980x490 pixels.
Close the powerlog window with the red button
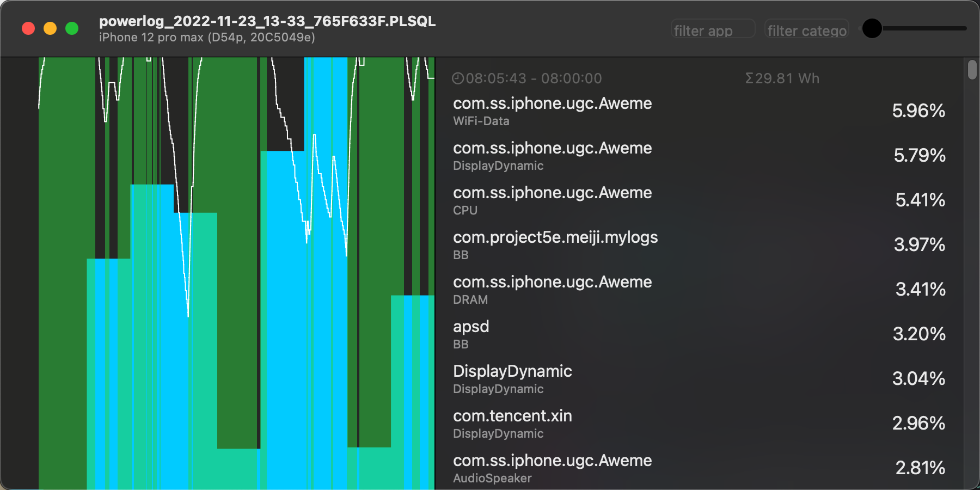point(28,28)
